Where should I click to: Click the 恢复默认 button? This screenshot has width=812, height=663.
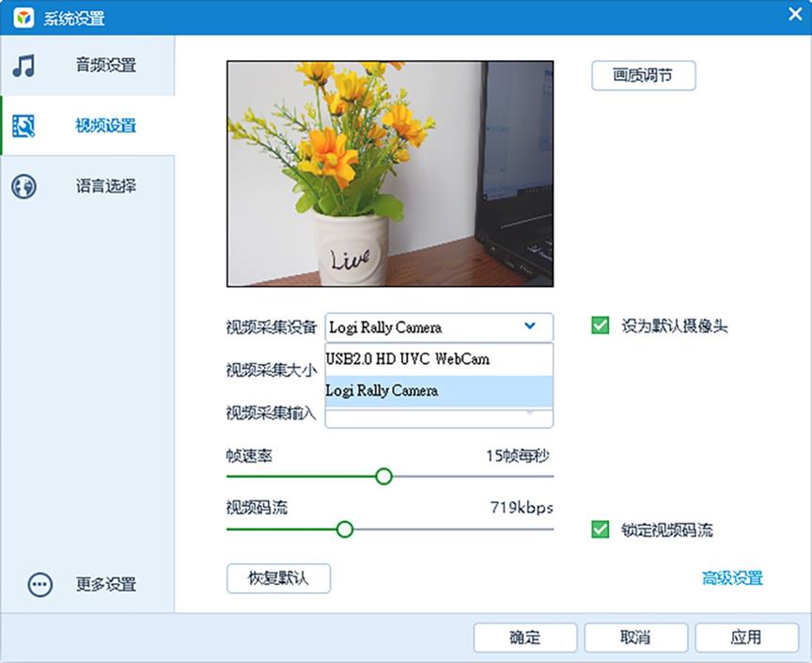pos(278,578)
